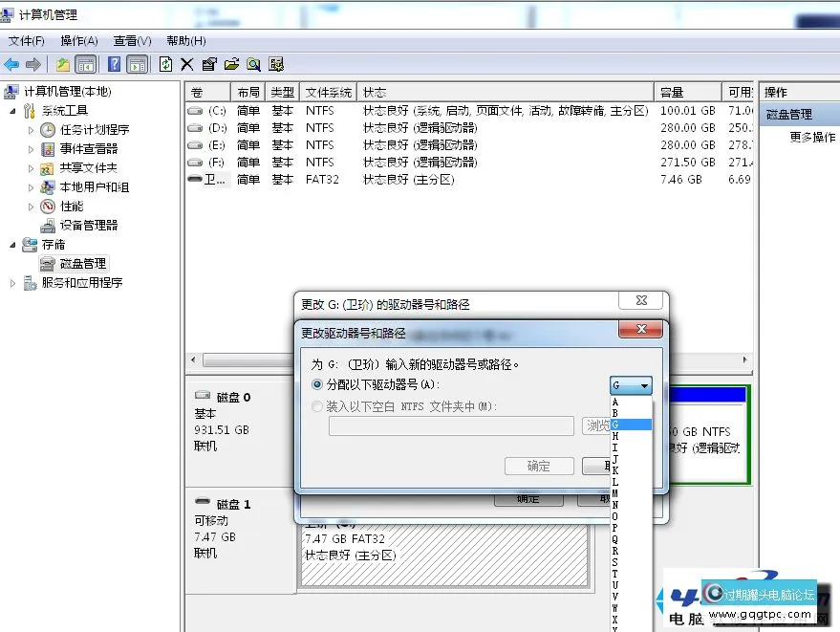Open the 查看 menu

tap(130, 40)
